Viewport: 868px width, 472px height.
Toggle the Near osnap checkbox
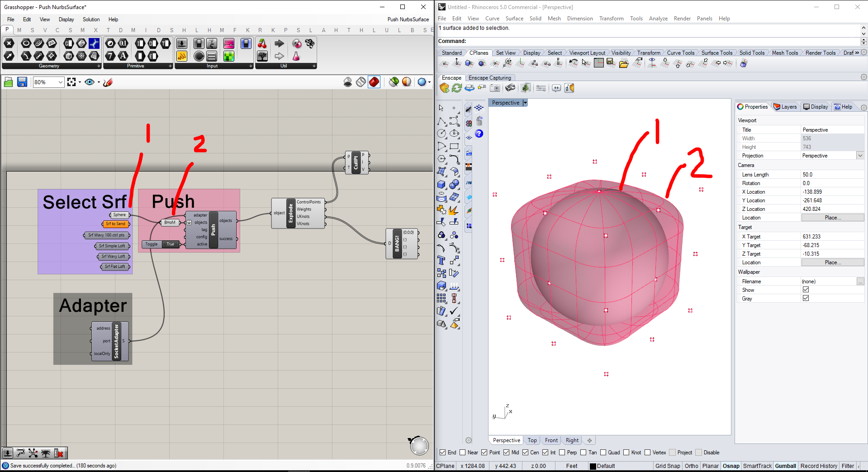coord(462,452)
